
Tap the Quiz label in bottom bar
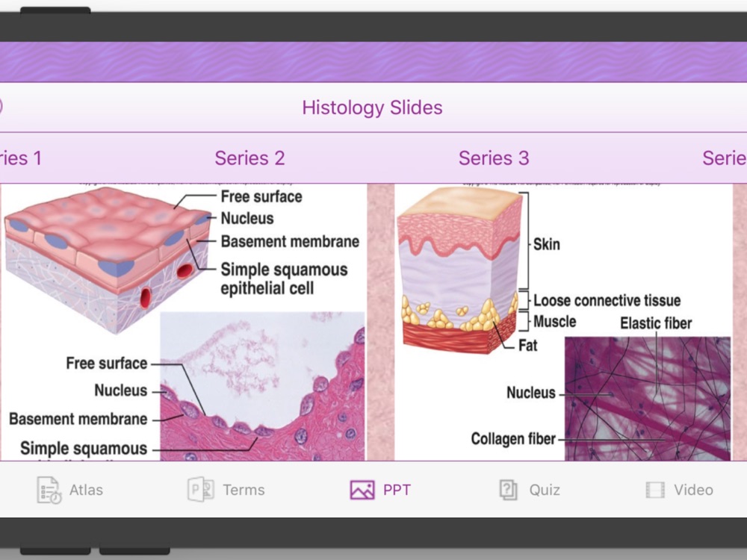[545, 490]
